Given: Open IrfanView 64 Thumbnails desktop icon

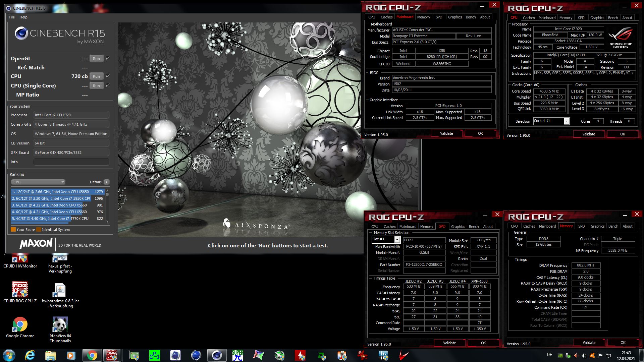Looking at the screenshot, I should pyautogui.click(x=60, y=330).
